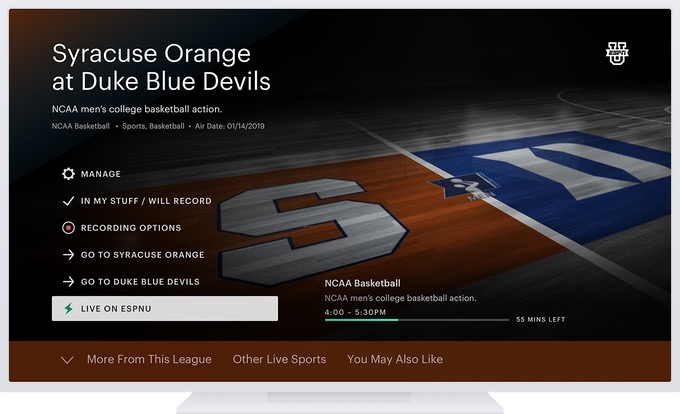680x414 pixels.
Task: Open RECORDING OPTIONS
Action: coord(131,228)
